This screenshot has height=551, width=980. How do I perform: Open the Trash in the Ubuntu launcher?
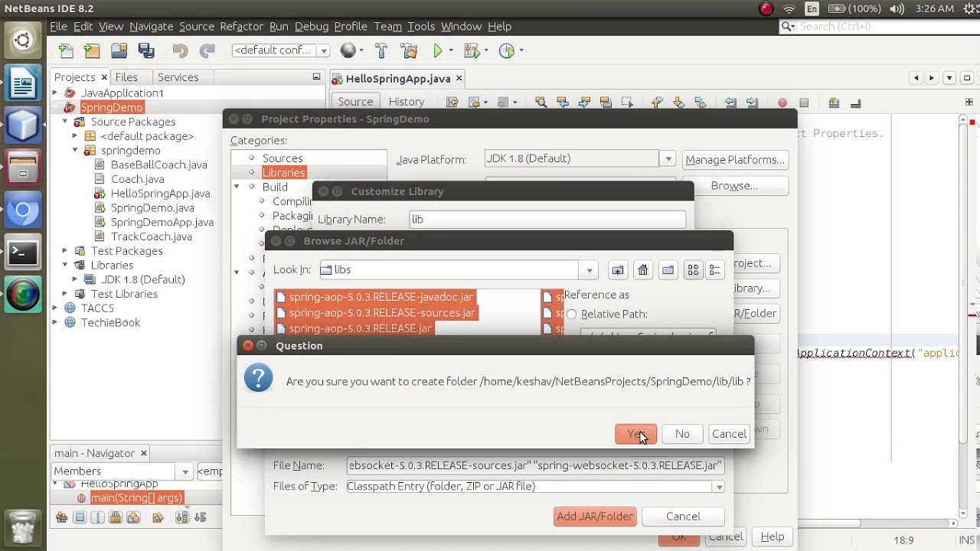point(22,527)
